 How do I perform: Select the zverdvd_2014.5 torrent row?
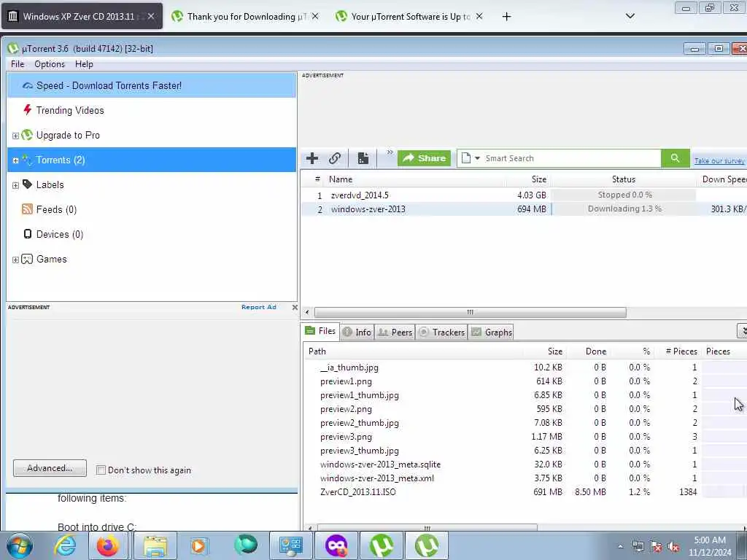pos(524,195)
